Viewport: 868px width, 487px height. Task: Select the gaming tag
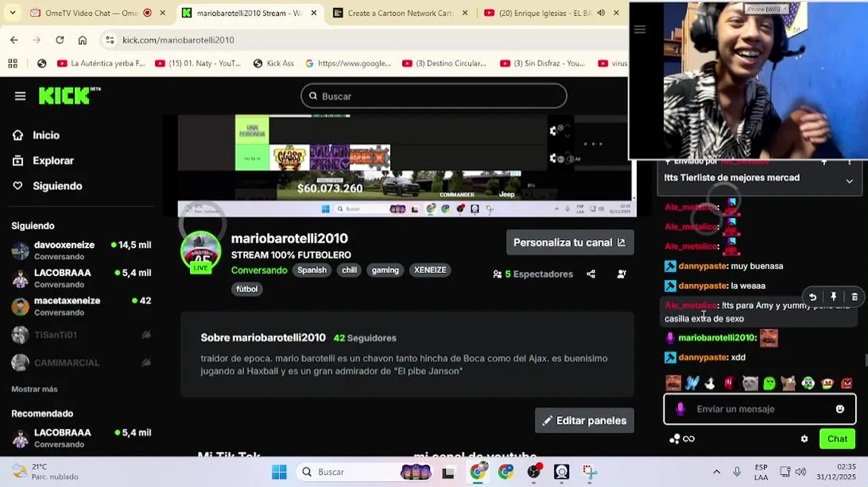[x=385, y=270]
